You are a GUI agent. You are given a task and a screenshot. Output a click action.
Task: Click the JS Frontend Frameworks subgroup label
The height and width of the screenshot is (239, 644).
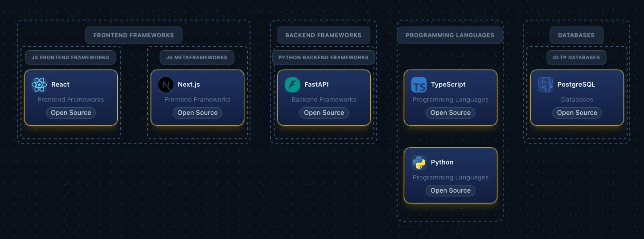pos(70,57)
